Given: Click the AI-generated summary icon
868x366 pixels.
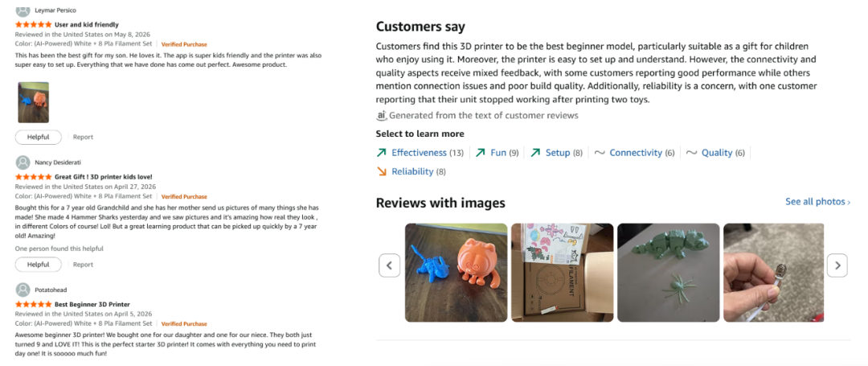Looking at the screenshot, I should [381, 115].
